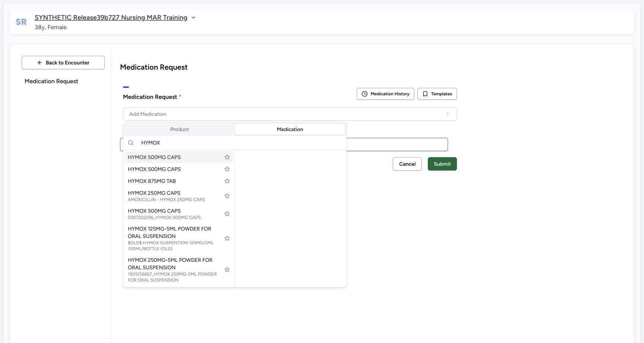Image resolution: width=644 pixels, height=343 pixels.
Task: Choose HYMOX 250MG-5ML POWDER FOR ORAL SUSPENSION
Action: click(179, 270)
